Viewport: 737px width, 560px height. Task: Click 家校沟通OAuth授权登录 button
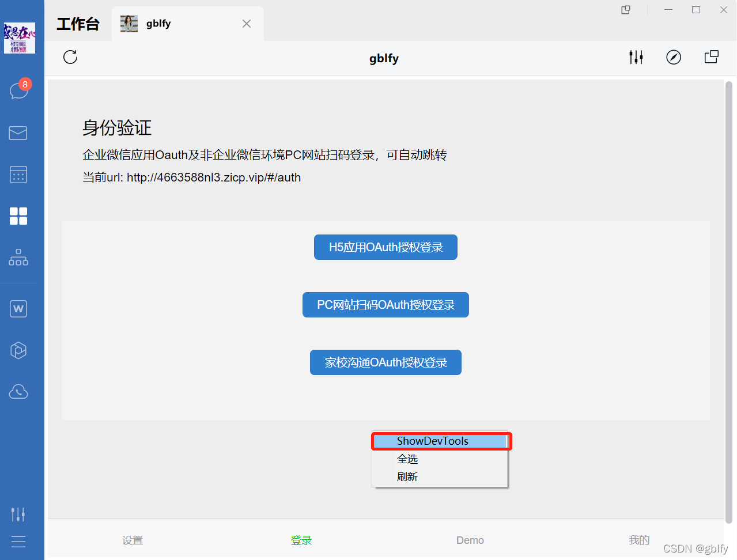click(385, 362)
